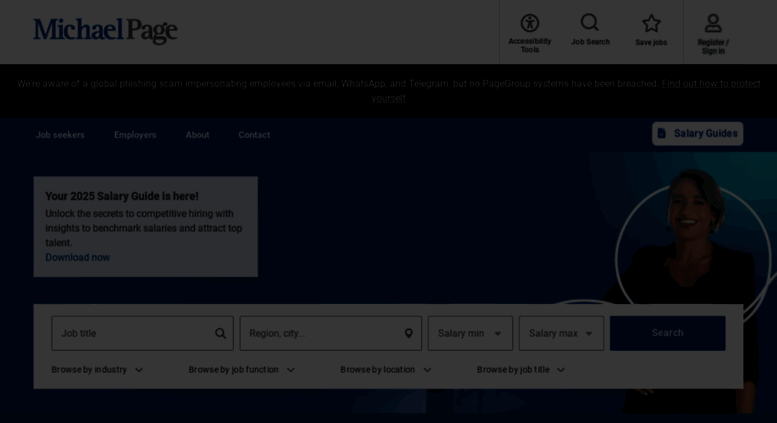Expand Browse by industry
Viewport: 777px width, 423px height.
click(x=97, y=370)
